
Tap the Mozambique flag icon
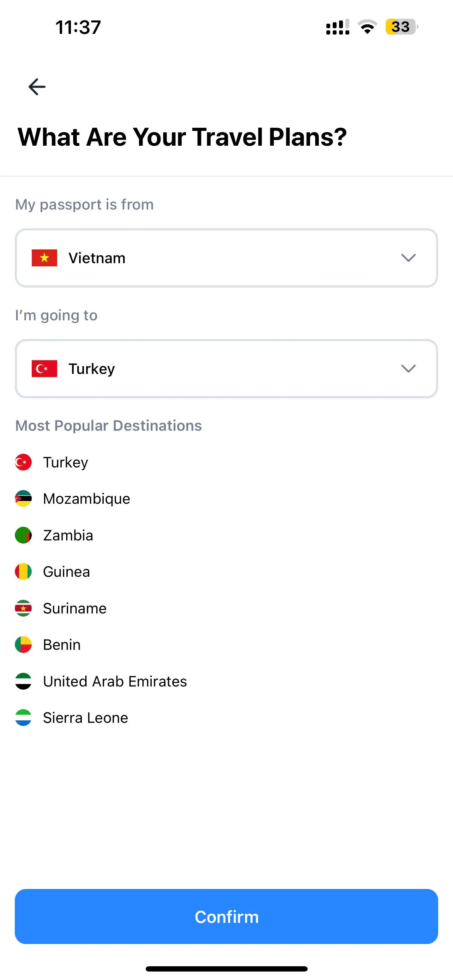click(x=23, y=498)
